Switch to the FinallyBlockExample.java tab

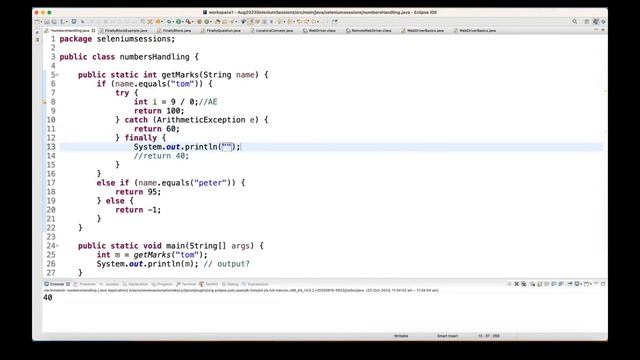click(124, 31)
